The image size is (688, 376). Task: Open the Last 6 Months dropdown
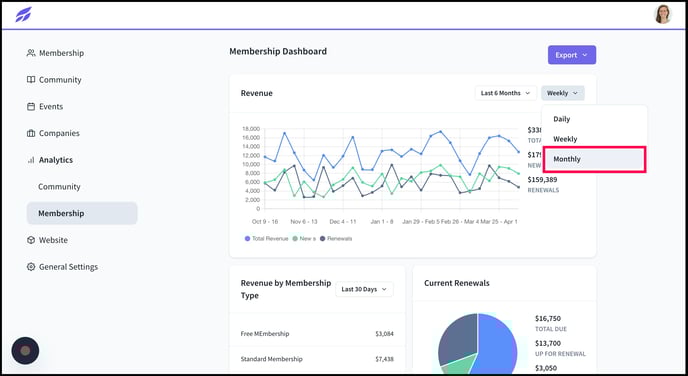(x=505, y=93)
